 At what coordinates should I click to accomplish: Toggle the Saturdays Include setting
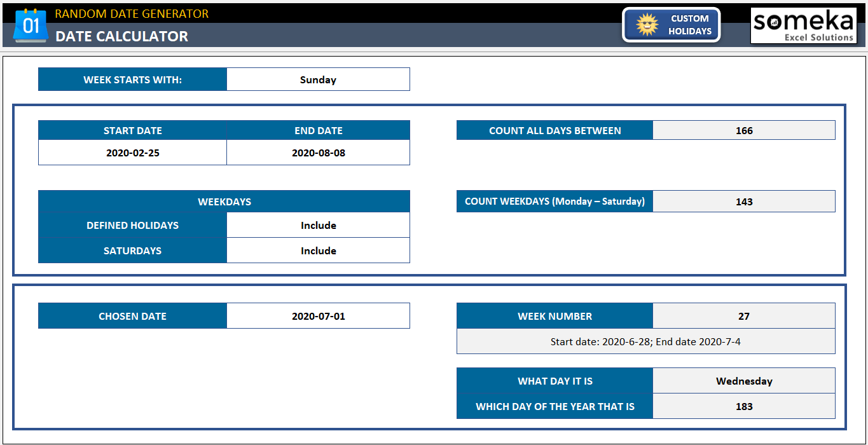coord(318,250)
